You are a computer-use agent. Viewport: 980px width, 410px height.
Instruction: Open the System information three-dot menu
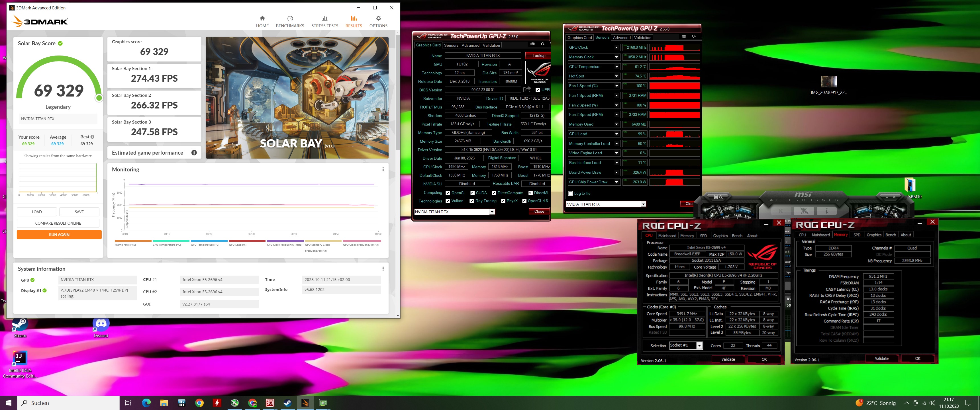(x=383, y=269)
